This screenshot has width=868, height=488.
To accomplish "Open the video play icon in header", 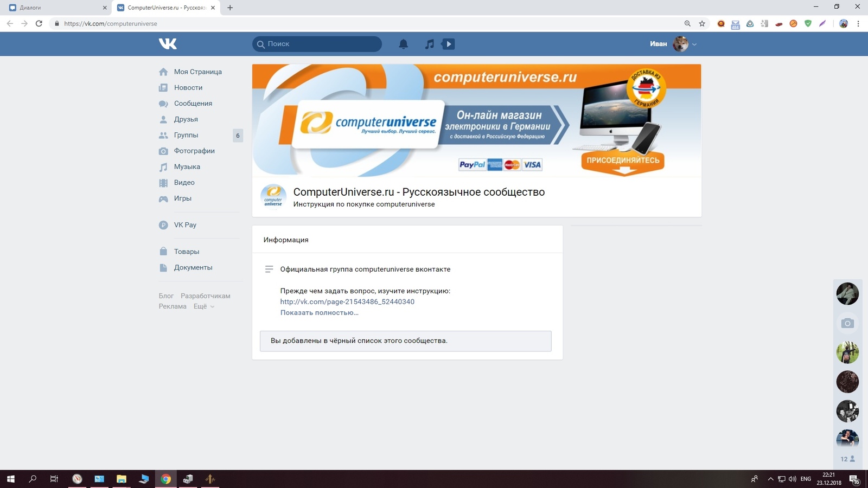I will tap(448, 44).
